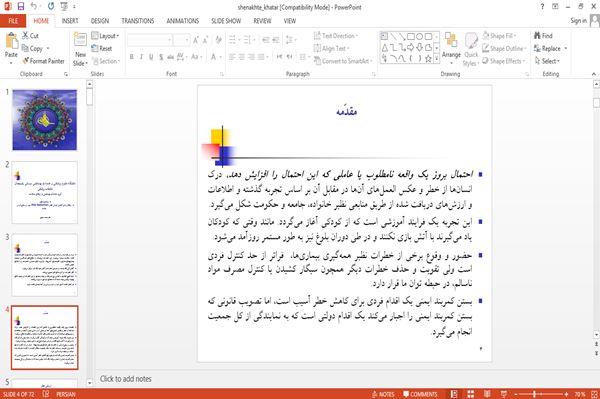600x399 pixels.
Task: Click zoom in plus button
Action: 566,394
